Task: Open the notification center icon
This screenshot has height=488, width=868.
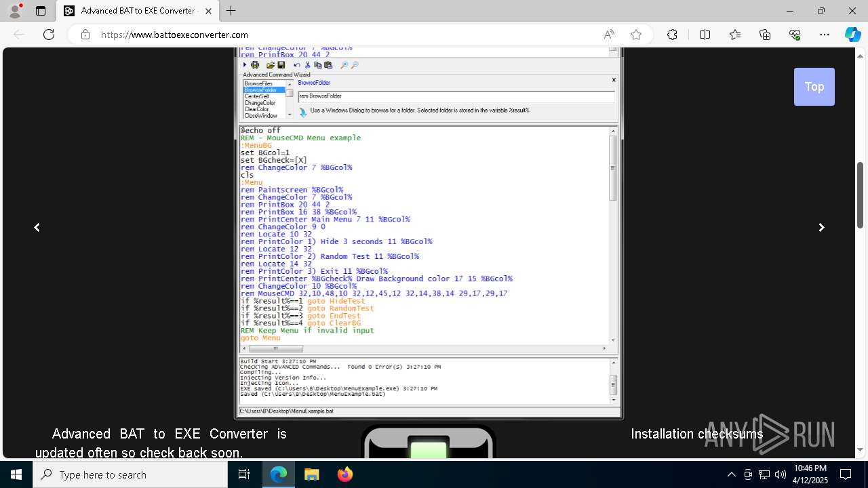Action: (x=846, y=474)
